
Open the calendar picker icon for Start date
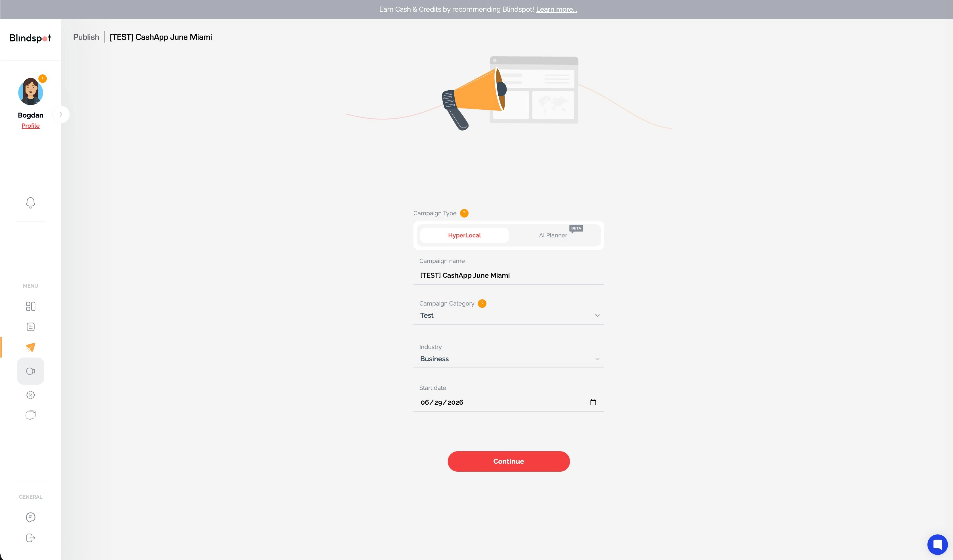coord(593,402)
